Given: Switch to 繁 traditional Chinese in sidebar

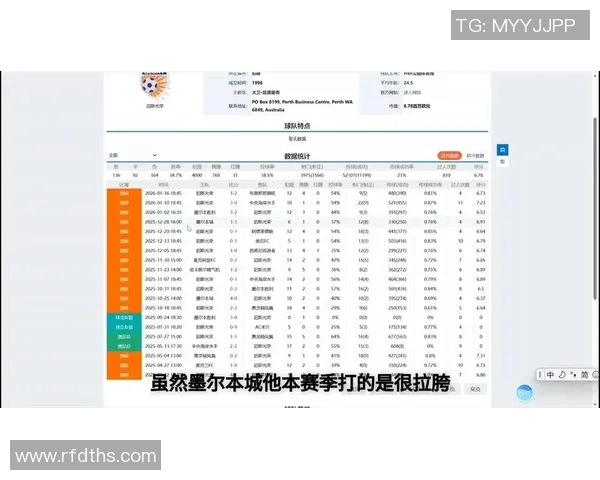Looking at the screenshot, I should 502,162.
